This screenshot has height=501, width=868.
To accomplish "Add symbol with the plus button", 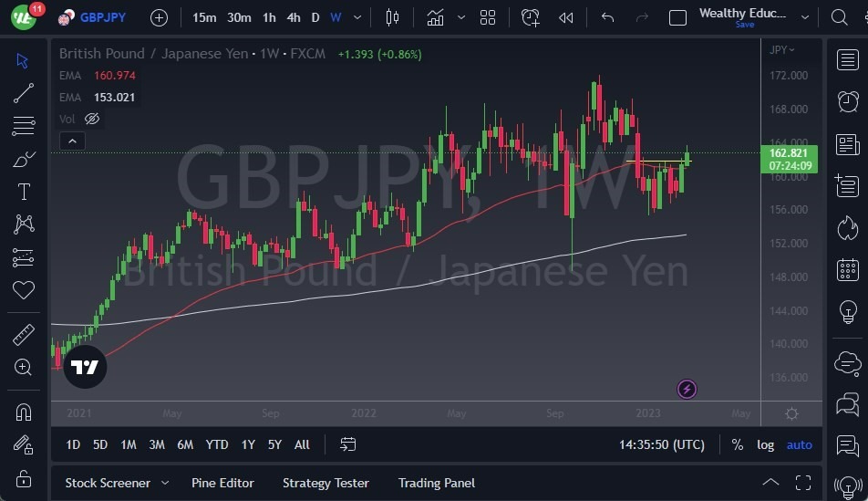I will coord(159,17).
